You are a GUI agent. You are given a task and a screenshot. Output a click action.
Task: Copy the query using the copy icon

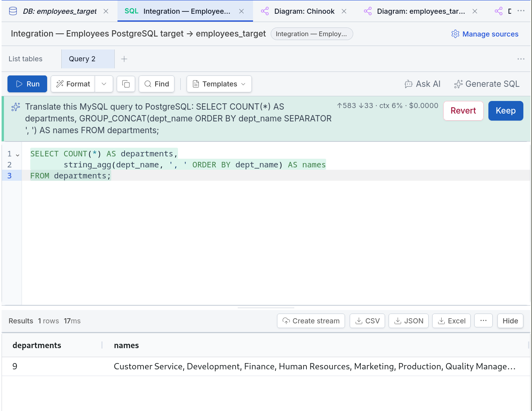(x=126, y=84)
